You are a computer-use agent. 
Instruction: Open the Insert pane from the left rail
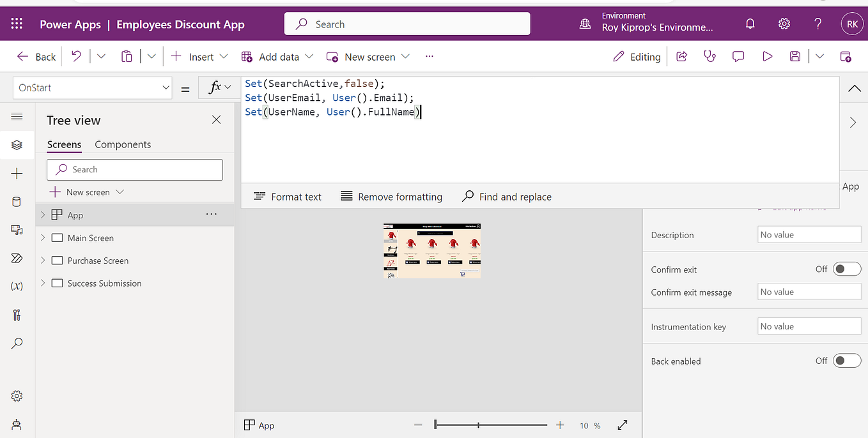17,172
